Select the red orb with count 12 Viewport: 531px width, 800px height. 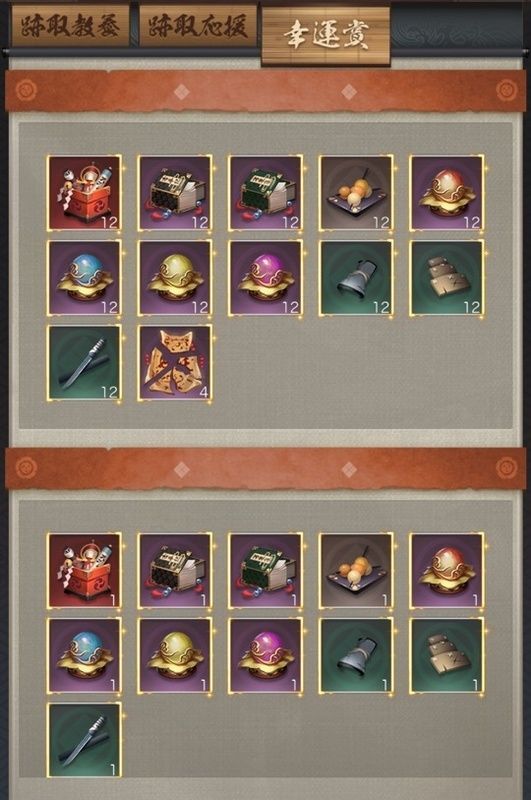pos(447,193)
